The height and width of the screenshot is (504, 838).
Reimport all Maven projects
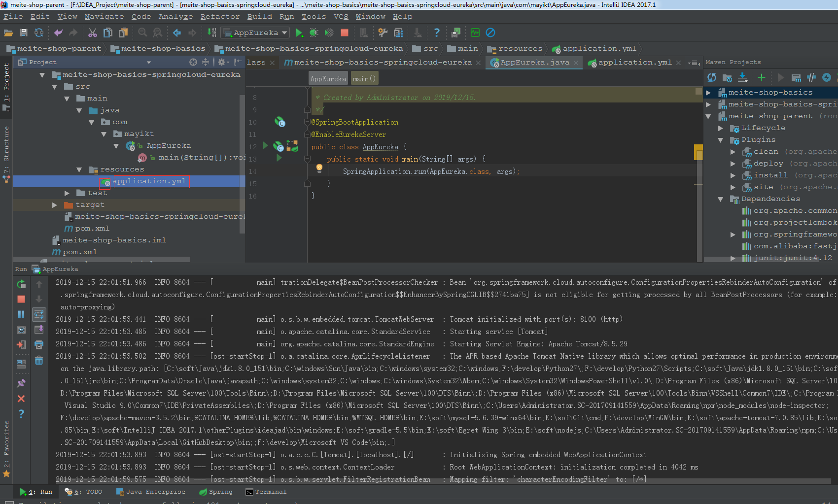click(x=711, y=77)
